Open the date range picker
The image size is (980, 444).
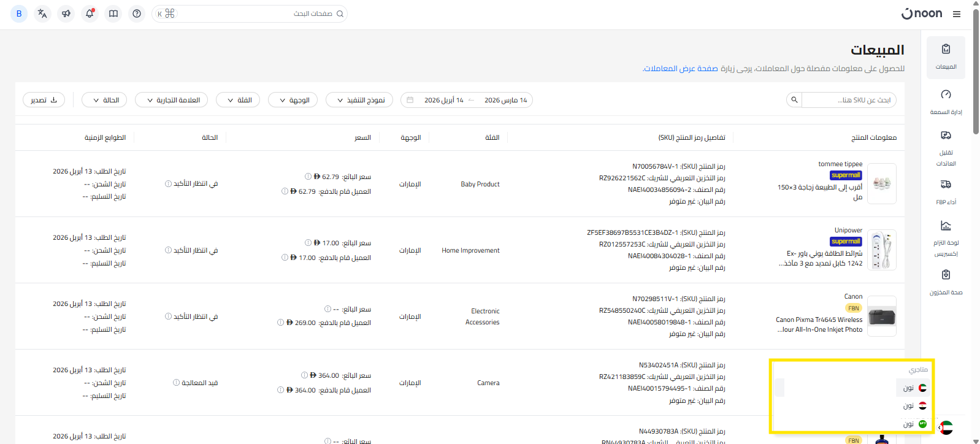click(467, 100)
